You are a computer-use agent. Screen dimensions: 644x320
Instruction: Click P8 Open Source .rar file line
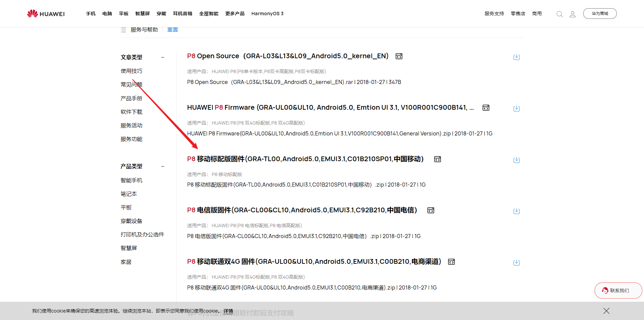pyautogui.click(x=294, y=82)
